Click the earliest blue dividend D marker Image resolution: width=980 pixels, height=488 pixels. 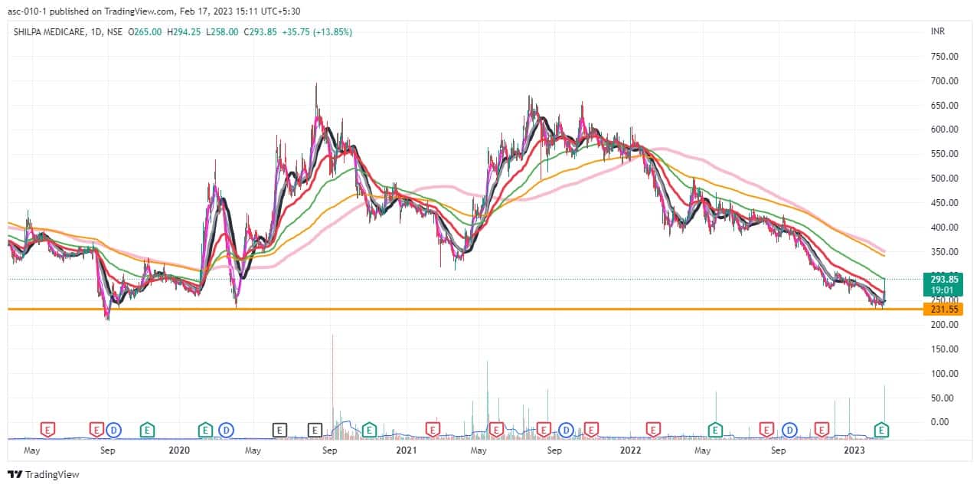114,430
